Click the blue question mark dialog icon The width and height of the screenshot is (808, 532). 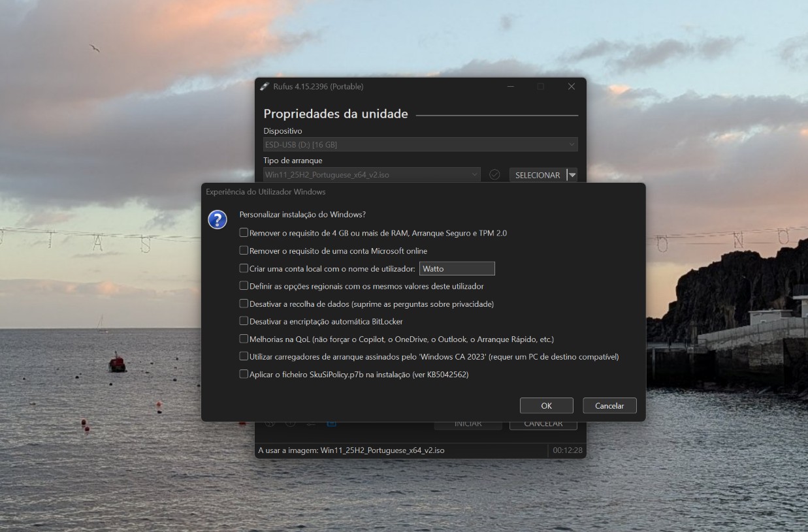pos(218,219)
